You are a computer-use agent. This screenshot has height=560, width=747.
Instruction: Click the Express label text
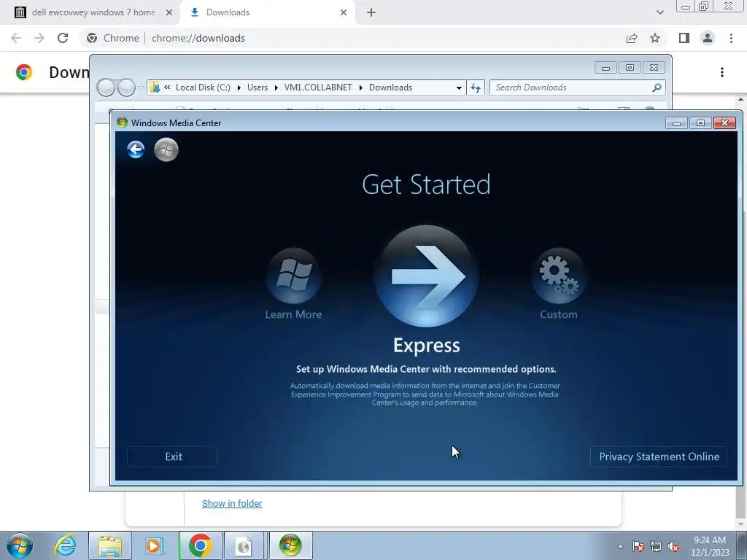[x=426, y=345]
